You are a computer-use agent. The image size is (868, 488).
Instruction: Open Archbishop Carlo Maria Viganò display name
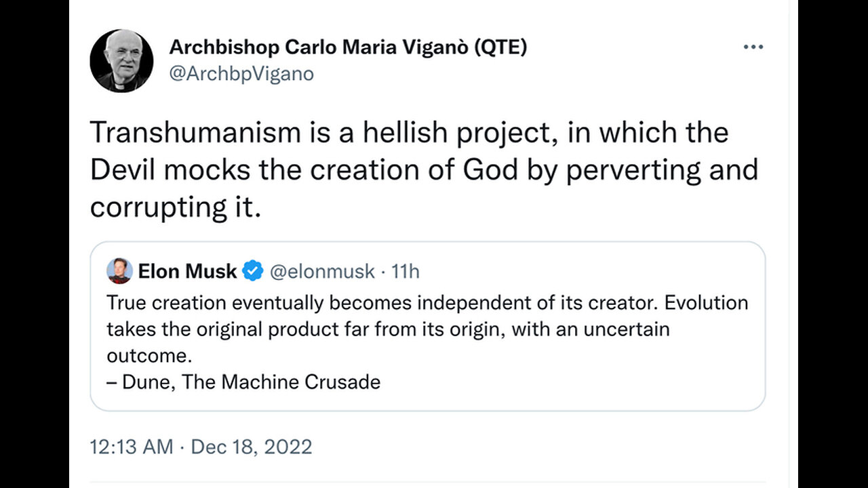pos(348,47)
